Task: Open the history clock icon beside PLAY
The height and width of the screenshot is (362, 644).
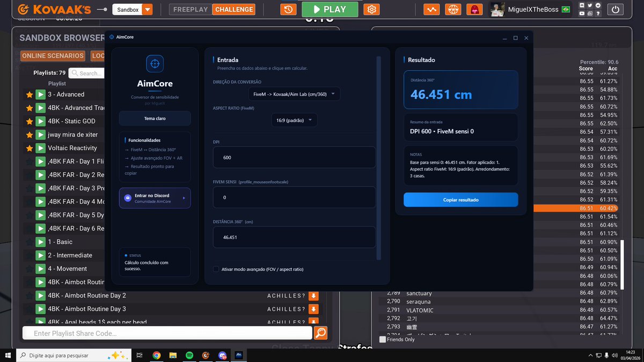Action: pyautogui.click(x=289, y=9)
